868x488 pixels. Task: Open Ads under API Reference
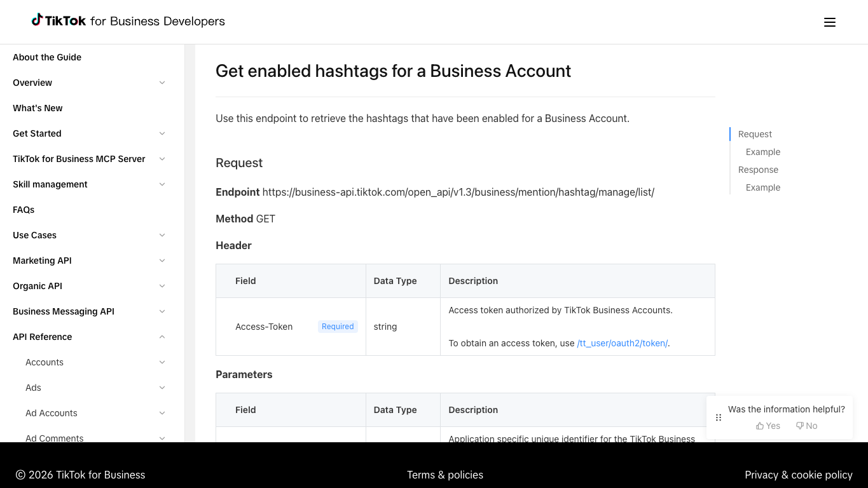coord(33,388)
